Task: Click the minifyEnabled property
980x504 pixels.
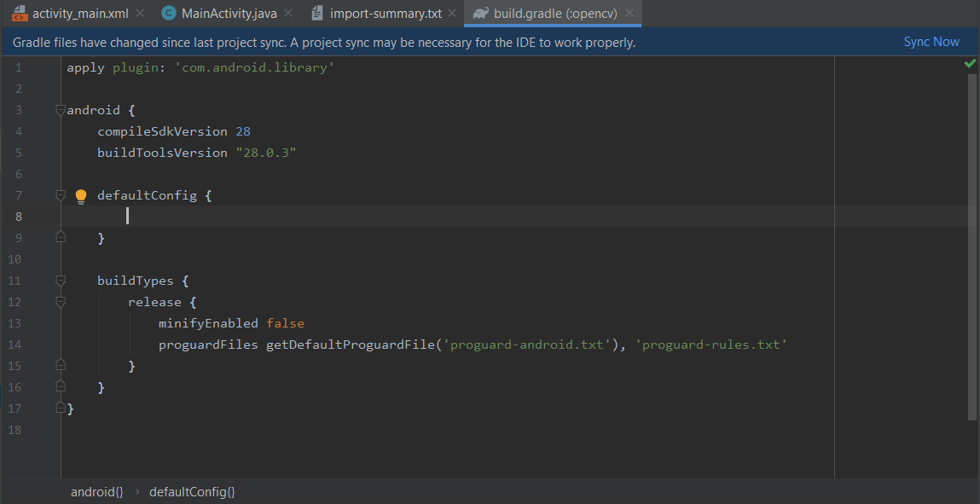Action: click(208, 323)
